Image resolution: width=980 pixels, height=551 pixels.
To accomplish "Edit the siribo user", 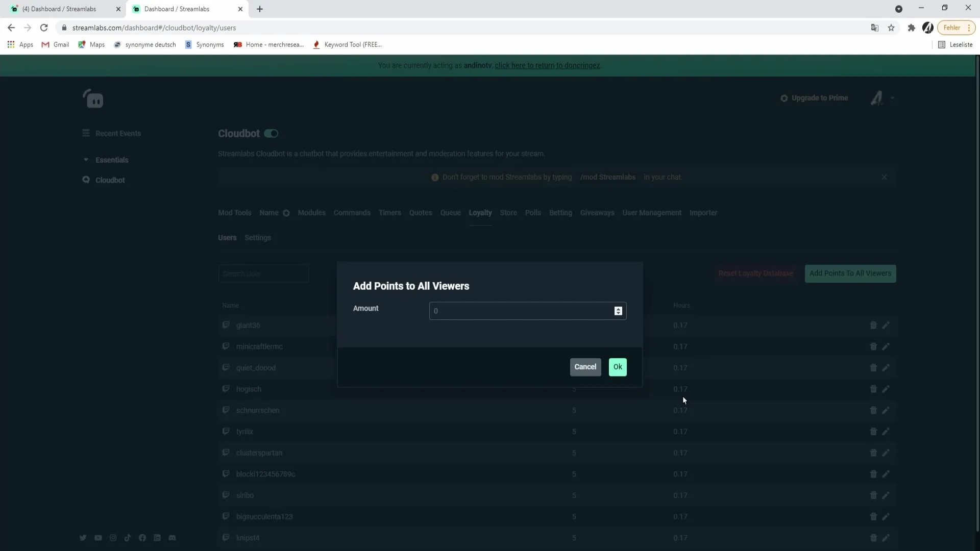I will [886, 495].
